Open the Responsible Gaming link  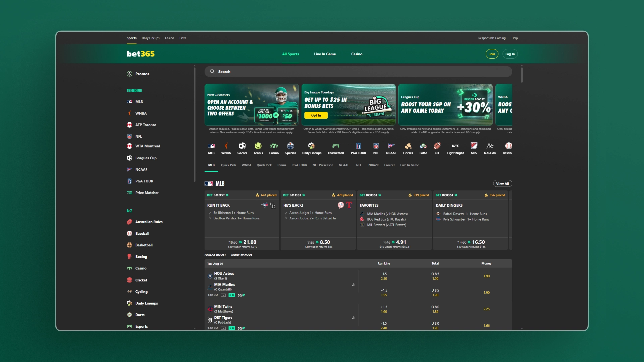pos(492,38)
